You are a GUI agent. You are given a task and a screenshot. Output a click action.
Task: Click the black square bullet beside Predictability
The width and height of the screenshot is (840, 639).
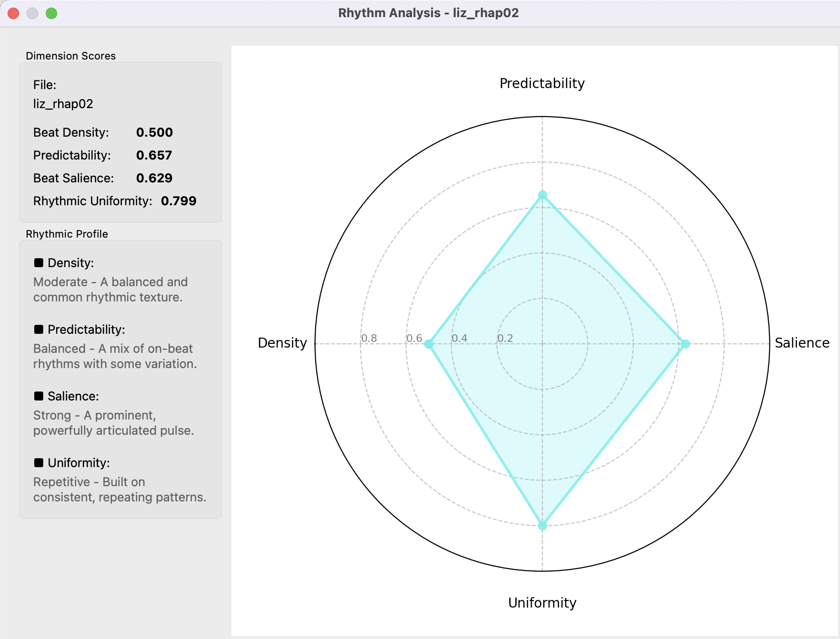tap(39, 329)
